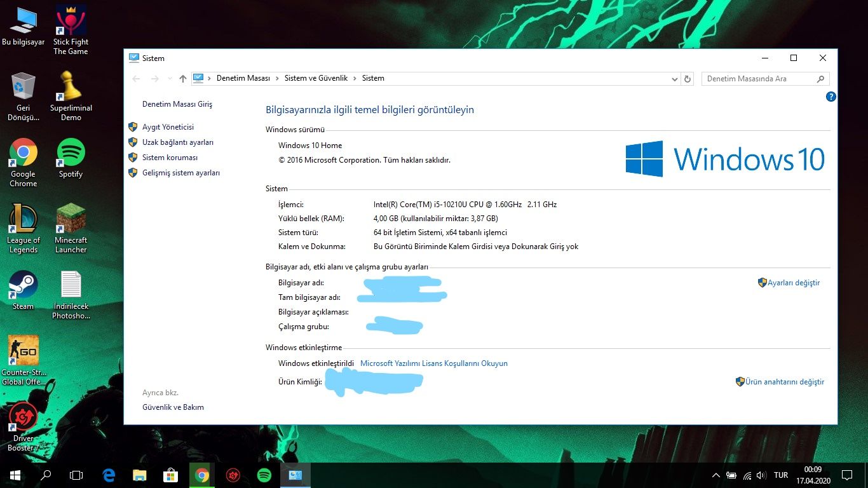
Task: Open the clock and date flyout
Action: [x=813, y=475]
